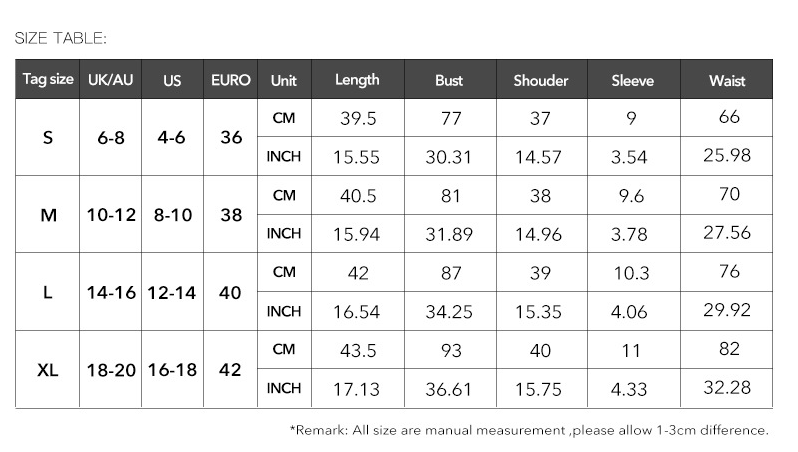Click the 39.5 length value
This screenshot has height=452, width=798.
[357, 118]
